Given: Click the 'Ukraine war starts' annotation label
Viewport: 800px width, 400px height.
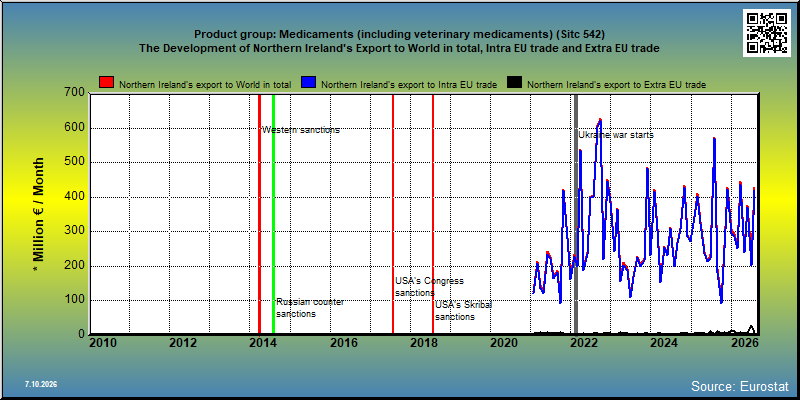Looking at the screenshot, I should [616, 135].
